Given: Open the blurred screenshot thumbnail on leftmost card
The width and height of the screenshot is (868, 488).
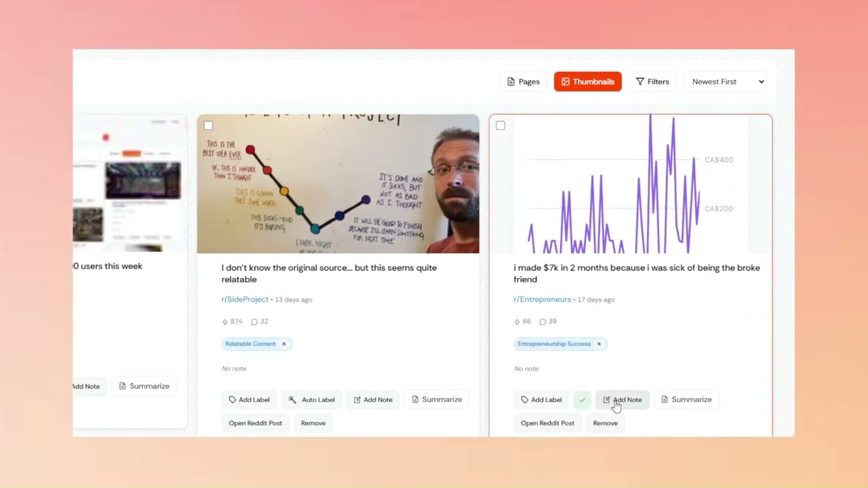Looking at the screenshot, I should [x=129, y=184].
